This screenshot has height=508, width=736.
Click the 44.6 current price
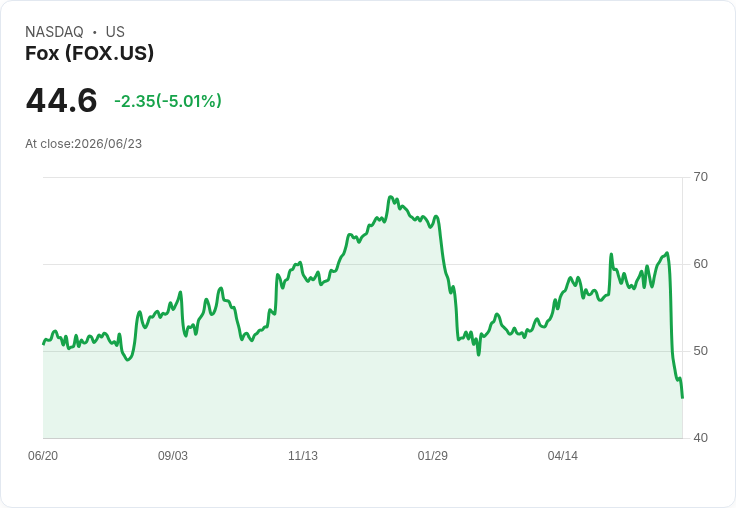point(61,100)
